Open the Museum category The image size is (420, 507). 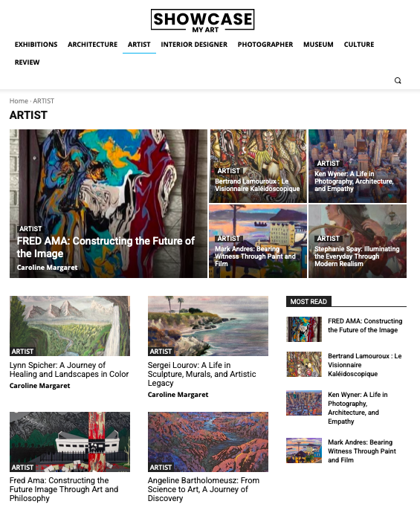tap(318, 45)
